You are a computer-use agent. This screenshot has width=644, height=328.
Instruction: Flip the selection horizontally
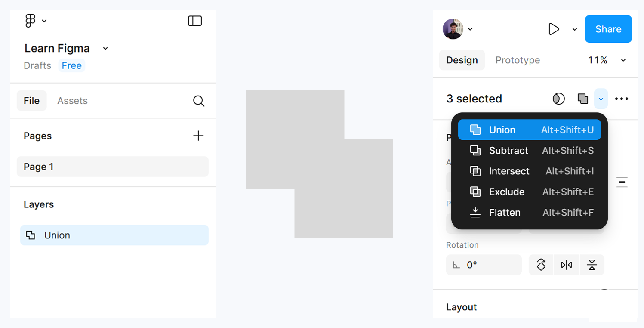click(x=567, y=265)
